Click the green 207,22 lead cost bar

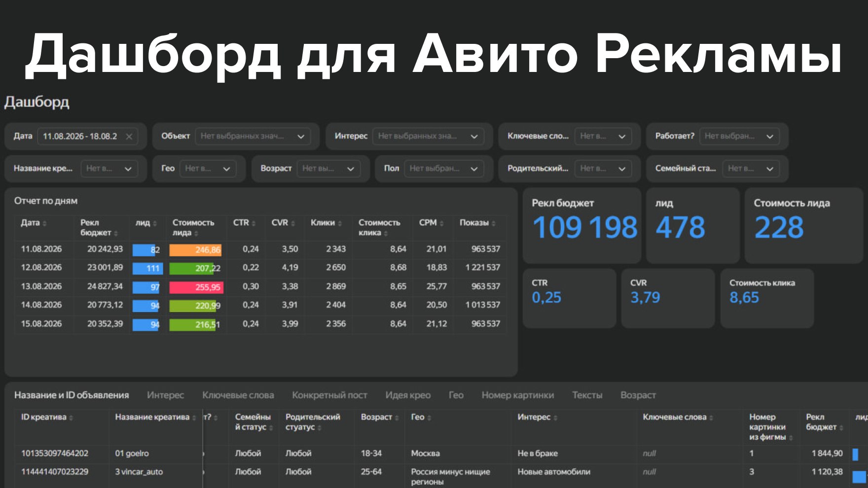click(x=191, y=268)
